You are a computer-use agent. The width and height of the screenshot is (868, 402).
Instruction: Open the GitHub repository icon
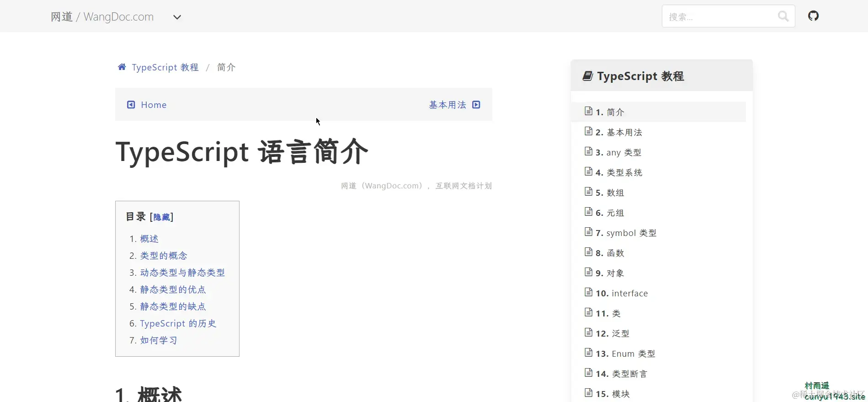click(x=813, y=16)
